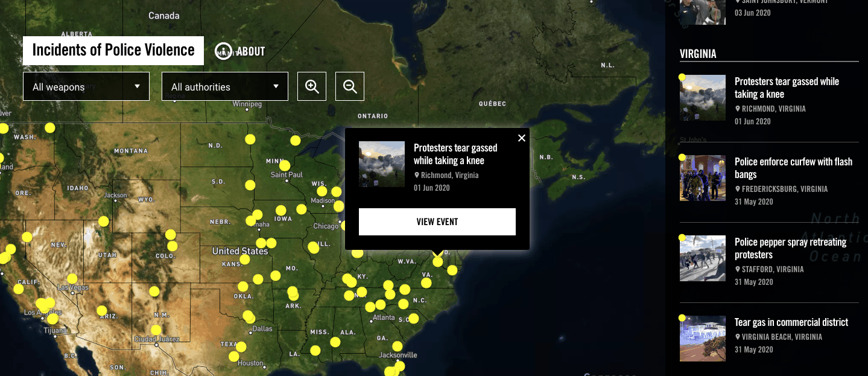This screenshot has height=376, width=868.
Task: Click the VIEW EVENT button
Action: coord(437,221)
